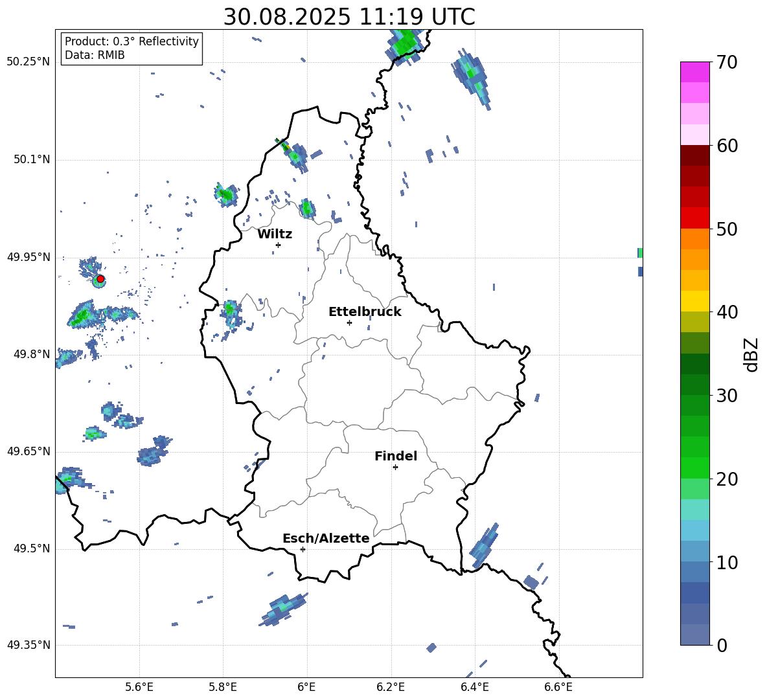Click the 20 tick on colorbar
The width and height of the screenshot is (767, 700).
[x=726, y=479]
